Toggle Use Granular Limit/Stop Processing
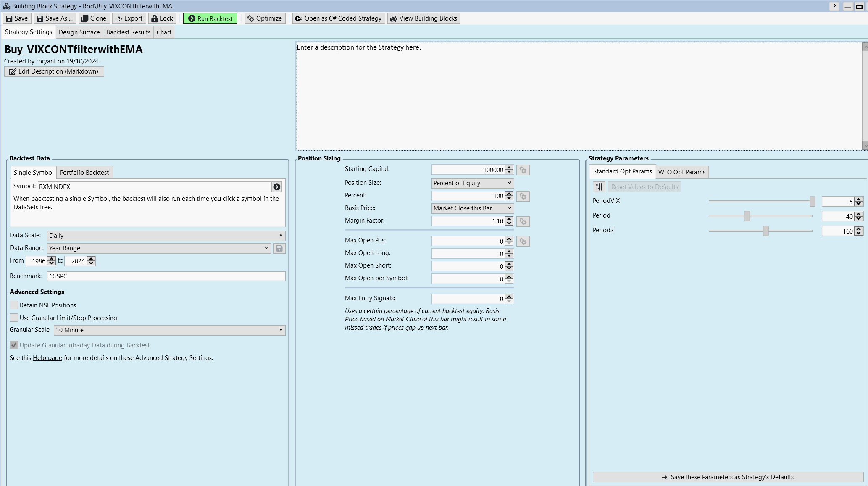Viewport: 868px width, 486px height. pos(14,318)
